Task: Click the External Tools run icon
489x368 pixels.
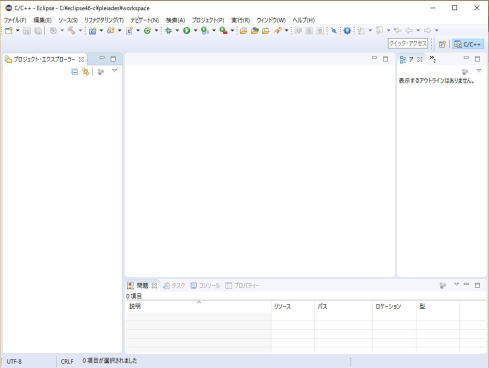Action: point(223,31)
